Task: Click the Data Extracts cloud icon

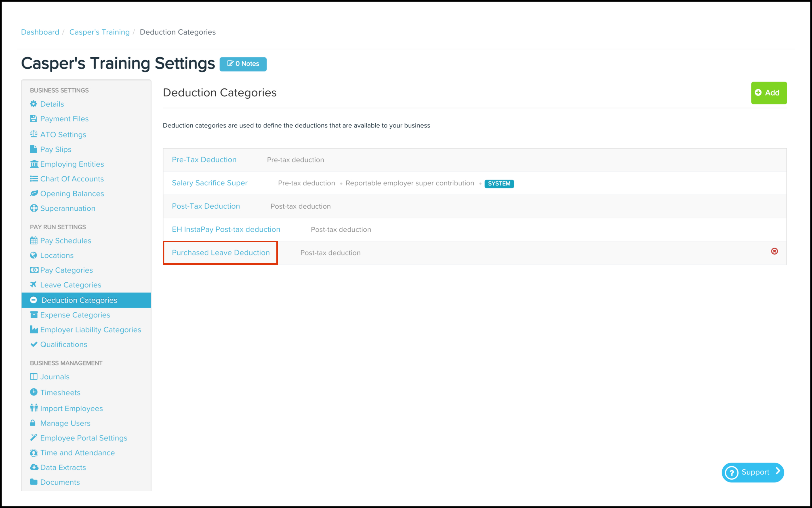Action: point(34,467)
